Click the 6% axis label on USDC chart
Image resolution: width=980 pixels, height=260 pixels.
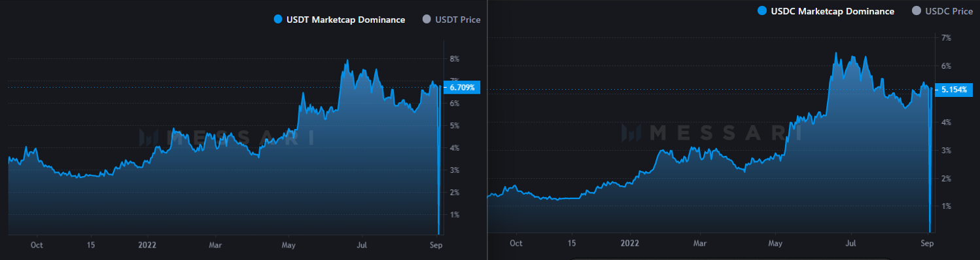(946, 66)
